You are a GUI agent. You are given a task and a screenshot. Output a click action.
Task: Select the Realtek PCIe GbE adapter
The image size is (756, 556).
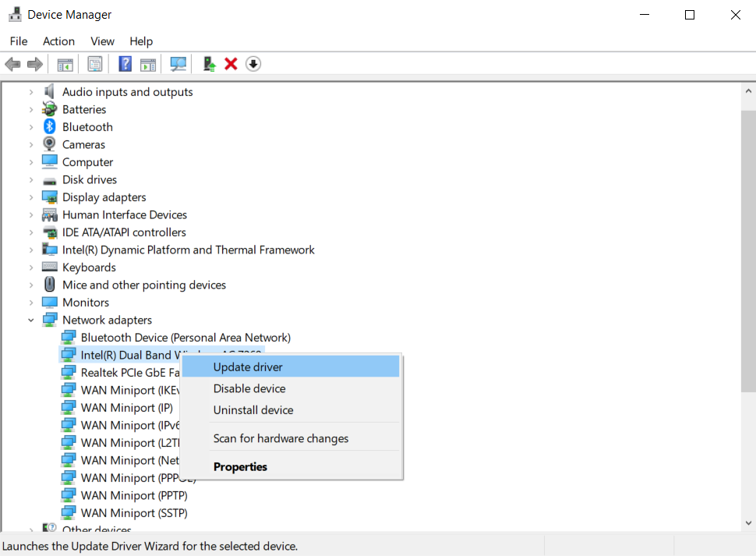click(130, 372)
